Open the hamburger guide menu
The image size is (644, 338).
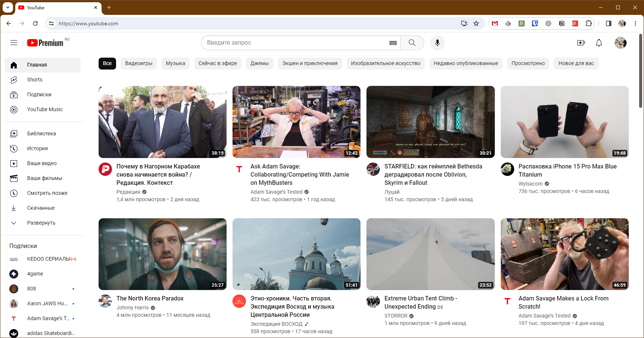(14, 43)
